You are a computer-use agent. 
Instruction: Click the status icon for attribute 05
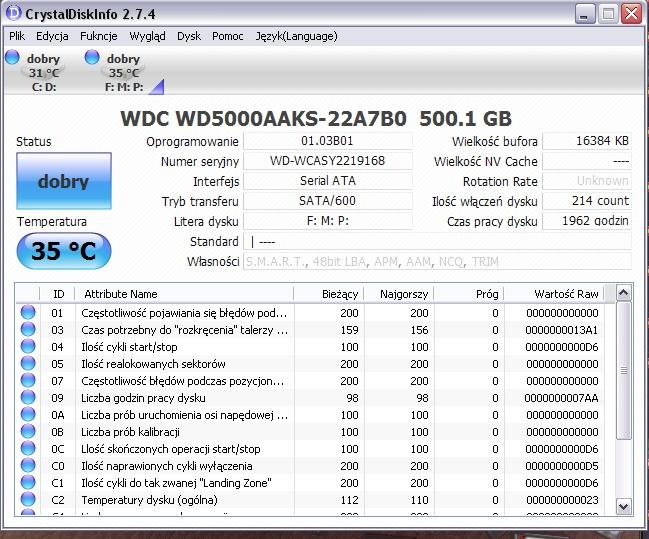click(x=28, y=363)
